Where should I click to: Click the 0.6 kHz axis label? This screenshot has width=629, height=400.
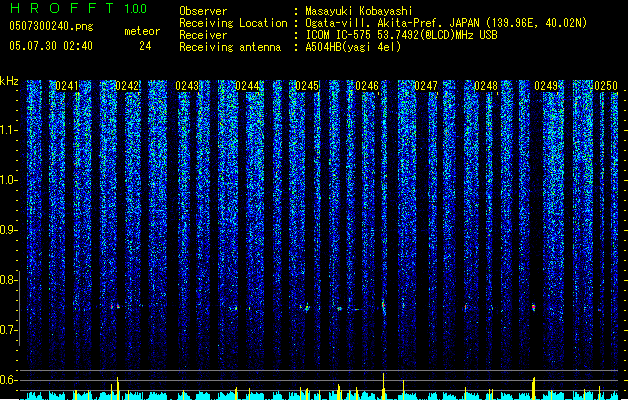[x=8, y=380]
